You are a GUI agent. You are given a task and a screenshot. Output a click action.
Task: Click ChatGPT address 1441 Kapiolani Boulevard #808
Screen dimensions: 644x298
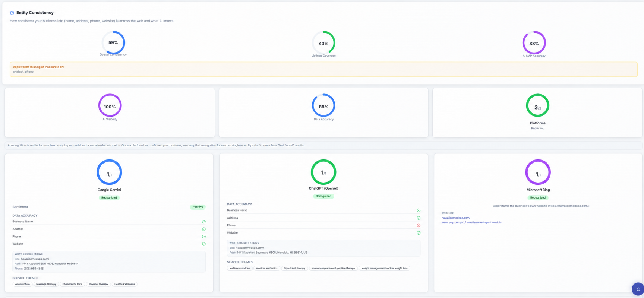(x=272, y=253)
